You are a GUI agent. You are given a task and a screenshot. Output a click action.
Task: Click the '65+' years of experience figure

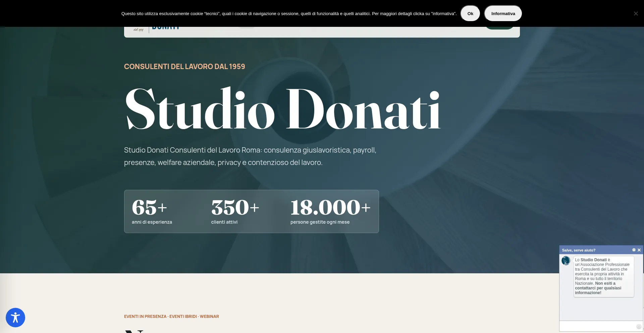click(x=149, y=207)
